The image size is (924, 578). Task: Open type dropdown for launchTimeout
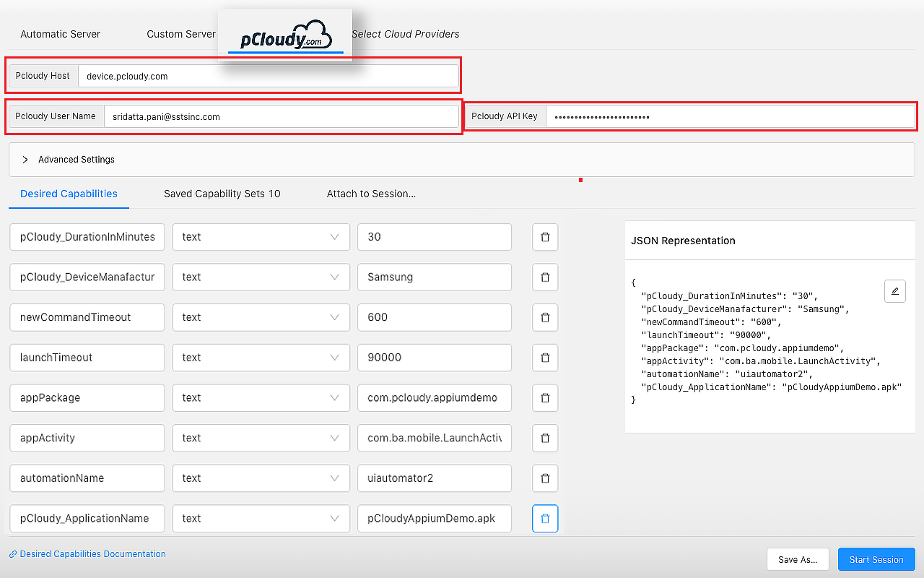pyautogui.click(x=261, y=358)
